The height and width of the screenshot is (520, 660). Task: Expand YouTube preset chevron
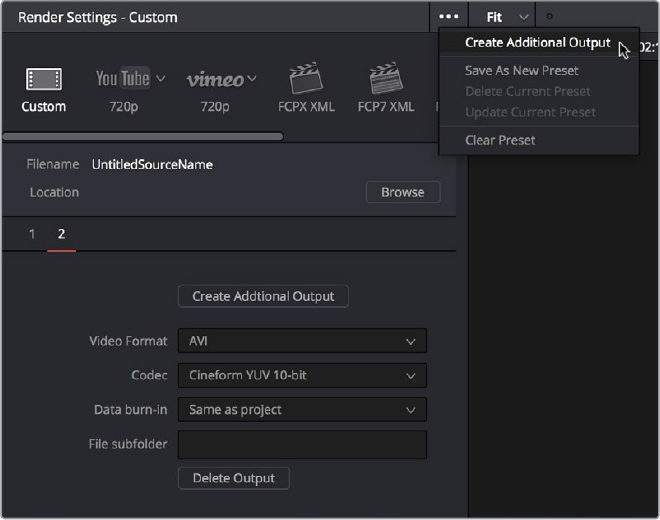161,78
